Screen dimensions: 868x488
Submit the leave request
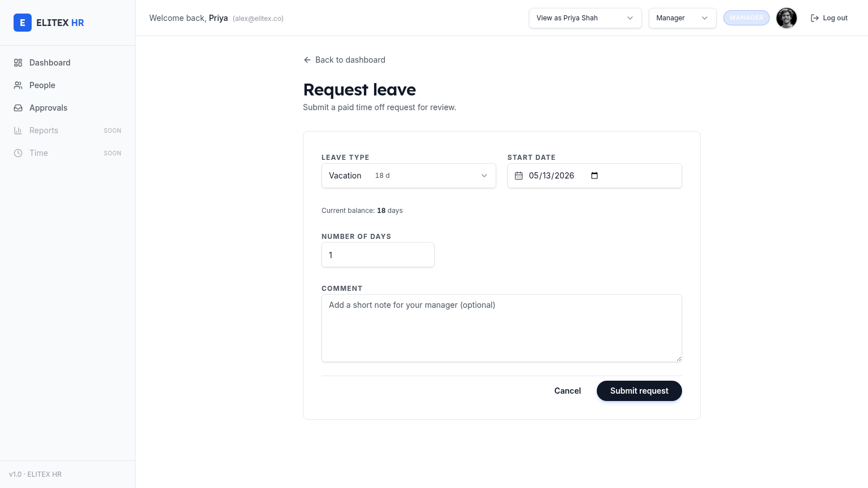pyautogui.click(x=639, y=391)
